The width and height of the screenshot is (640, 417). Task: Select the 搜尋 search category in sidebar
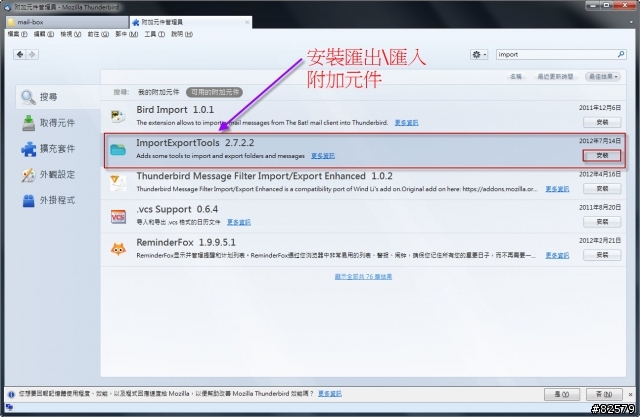click(x=58, y=97)
